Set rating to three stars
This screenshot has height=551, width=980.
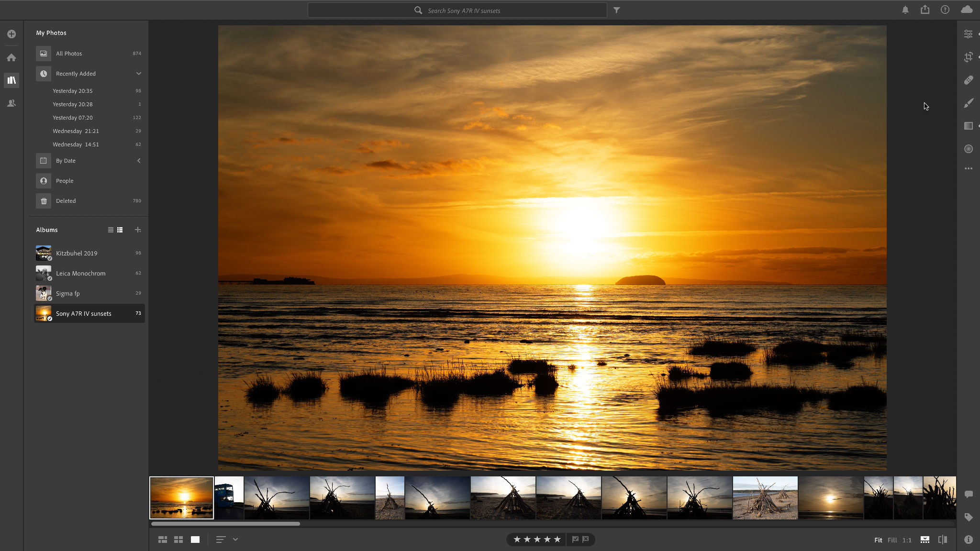tap(537, 540)
